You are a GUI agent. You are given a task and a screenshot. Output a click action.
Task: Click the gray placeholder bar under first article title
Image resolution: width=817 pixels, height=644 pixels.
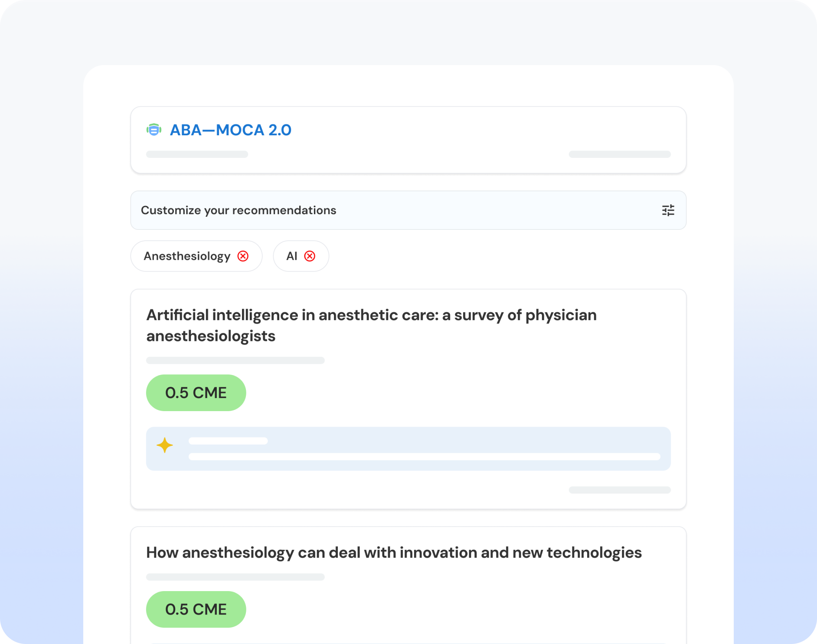(x=235, y=360)
